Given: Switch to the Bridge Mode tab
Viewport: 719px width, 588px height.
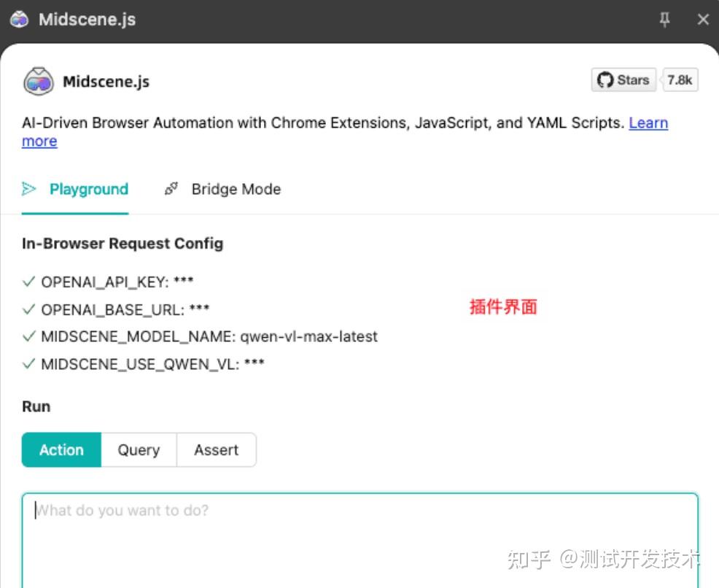Looking at the screenshot, I should click(236, 188).
